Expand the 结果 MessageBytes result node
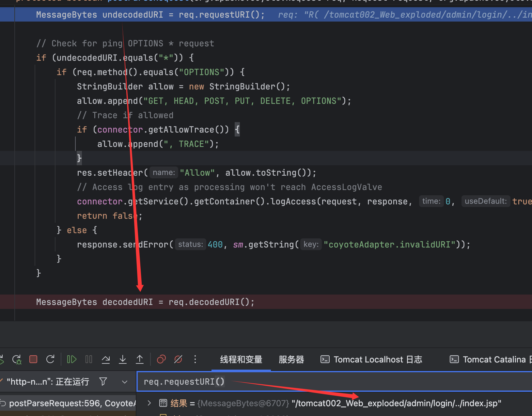Image resolution: width=532 pixels, height=416 pixels. (149, 403)
